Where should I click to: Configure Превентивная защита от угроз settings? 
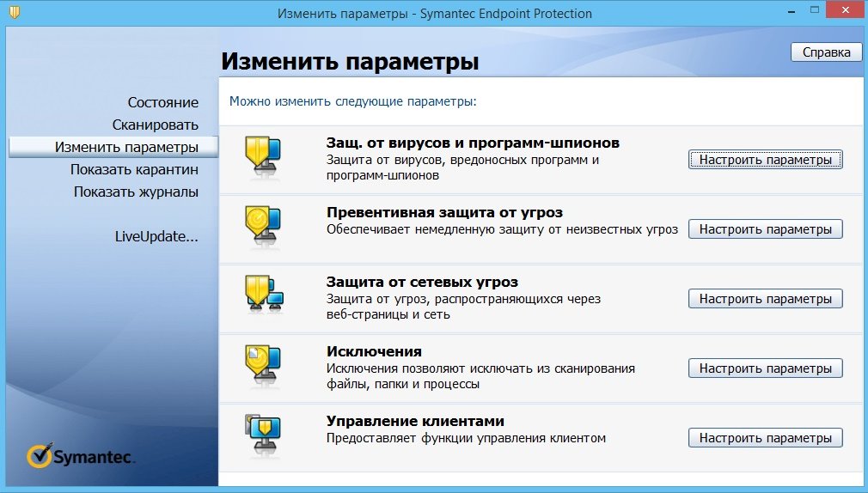click(765, 229)
